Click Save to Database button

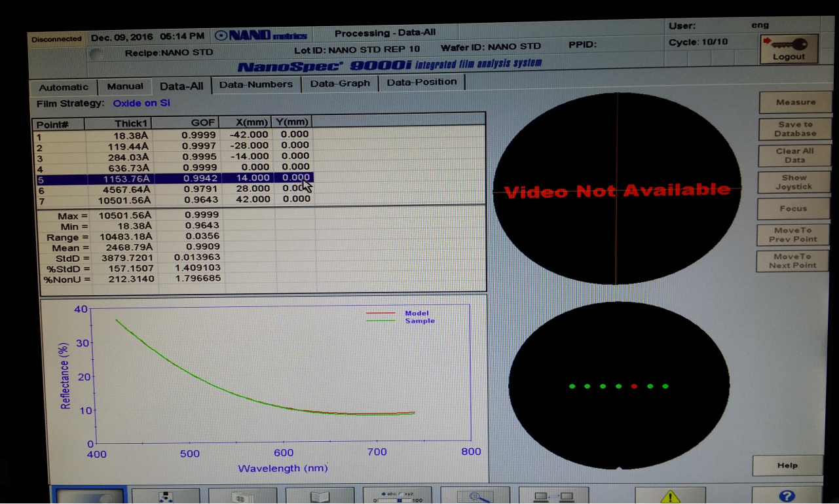click(794, 129)
